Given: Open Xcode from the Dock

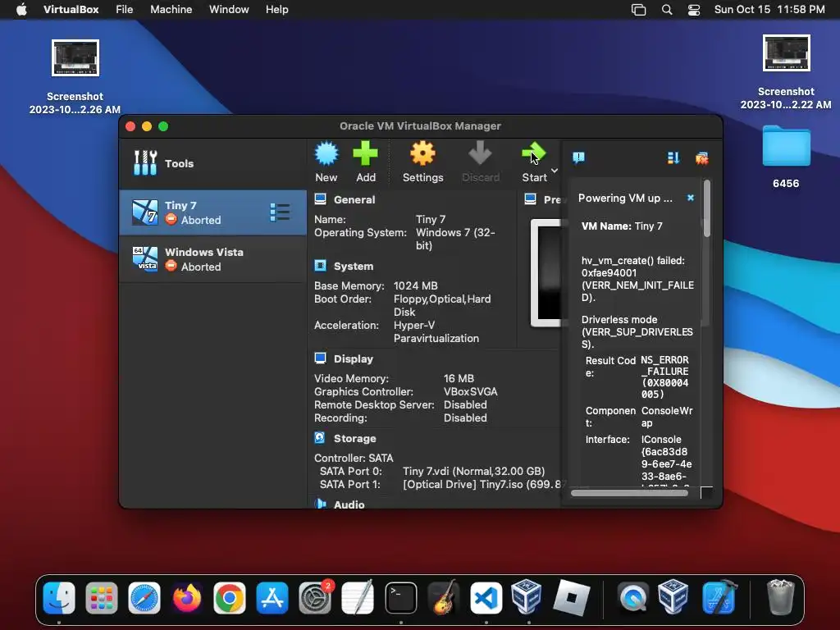Looking at the screenshot, I should click(x=719, y=597).
